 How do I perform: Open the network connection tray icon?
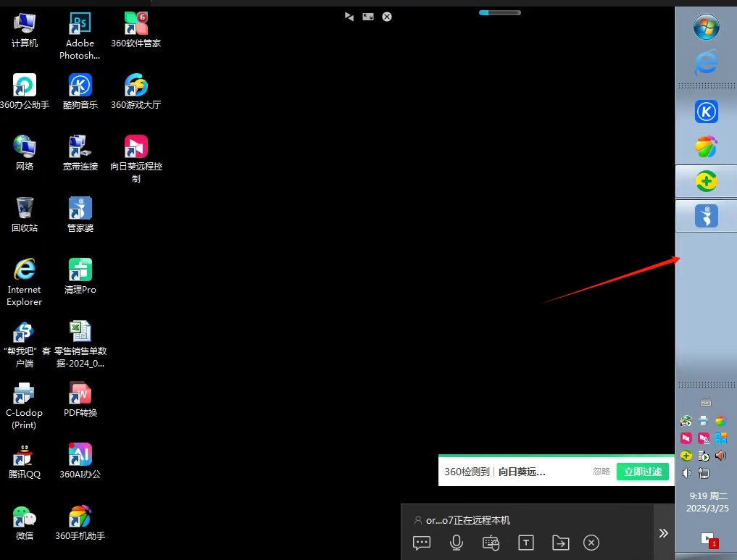(704, 473)
